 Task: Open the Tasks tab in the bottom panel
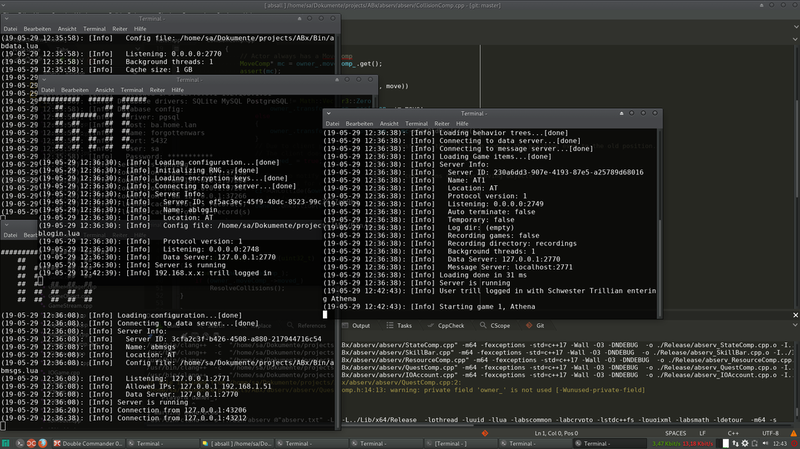pyautogui.click(x=399, y=326)
